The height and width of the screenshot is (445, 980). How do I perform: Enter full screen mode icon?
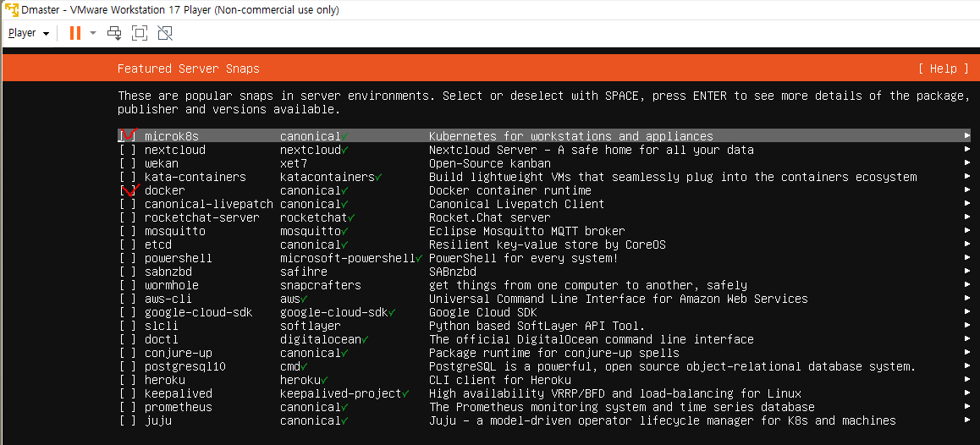point(140,33)
